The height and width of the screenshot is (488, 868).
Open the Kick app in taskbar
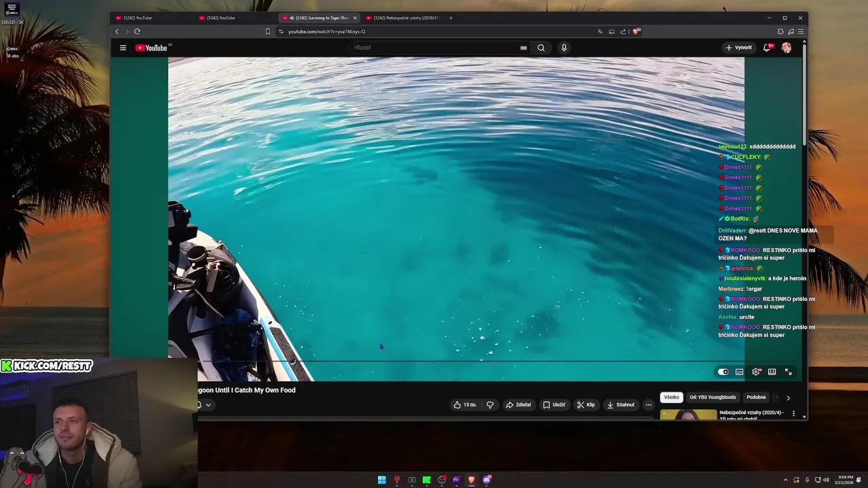(427, 480)
